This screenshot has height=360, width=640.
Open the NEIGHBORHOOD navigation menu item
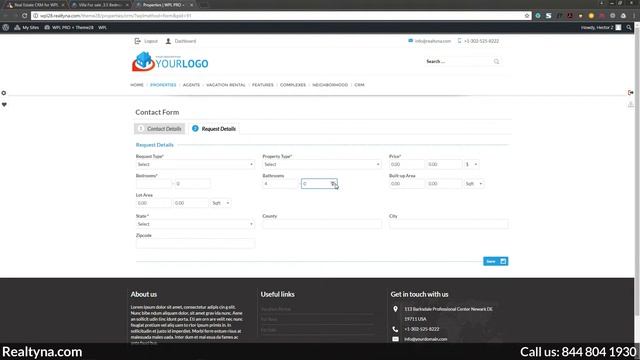click(x=330, y=85)
